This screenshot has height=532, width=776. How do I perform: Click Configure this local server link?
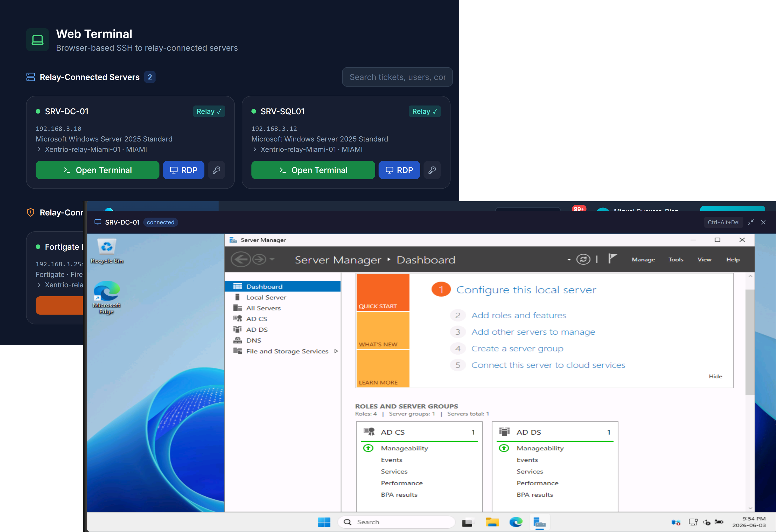(x=526, y=290)
